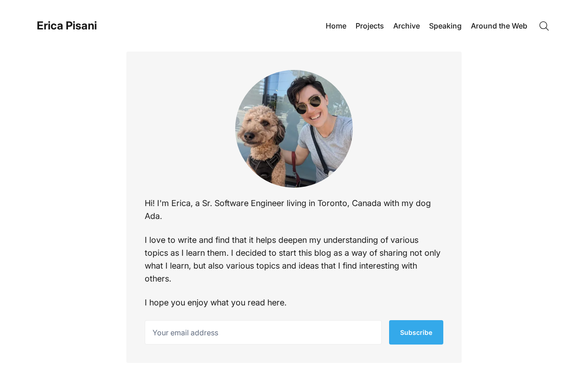This screenshot has width=588, height=368.
Task: Focus the Your email address field
Action: (263, 333)
